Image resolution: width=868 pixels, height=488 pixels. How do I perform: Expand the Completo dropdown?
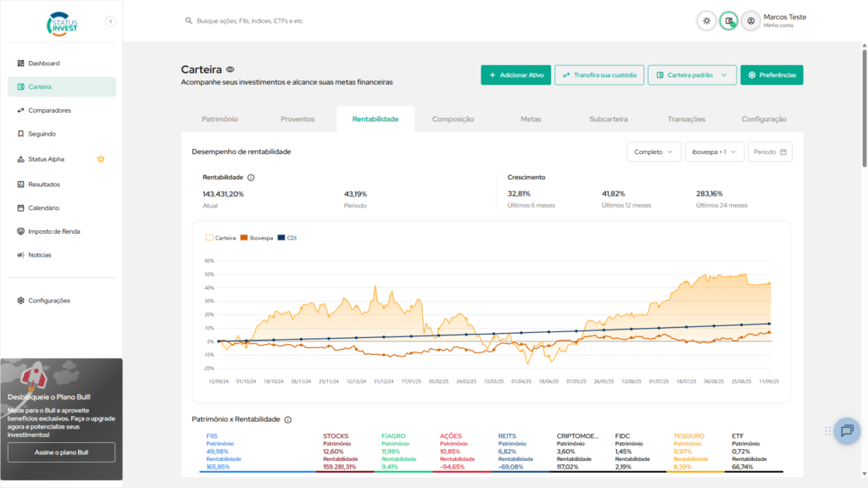[x=654, y=151]
